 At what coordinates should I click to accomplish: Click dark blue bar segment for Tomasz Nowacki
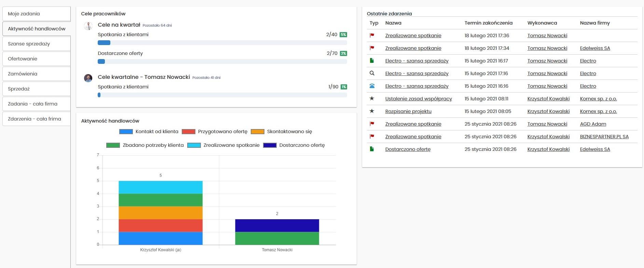(x=277, y=226)
